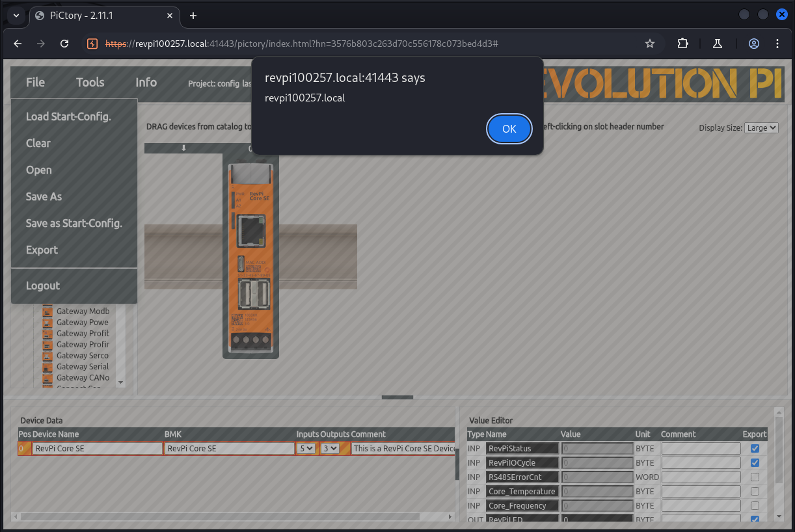Screen dimensions: 795x532
Task: Click the BMK field RevPi Core SE
Action: (230, 448)
